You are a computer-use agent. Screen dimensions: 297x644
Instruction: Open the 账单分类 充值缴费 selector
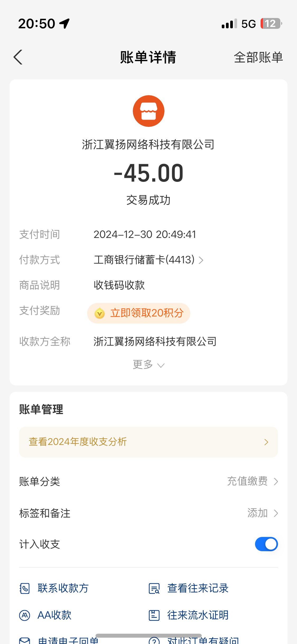pos(252,481)
